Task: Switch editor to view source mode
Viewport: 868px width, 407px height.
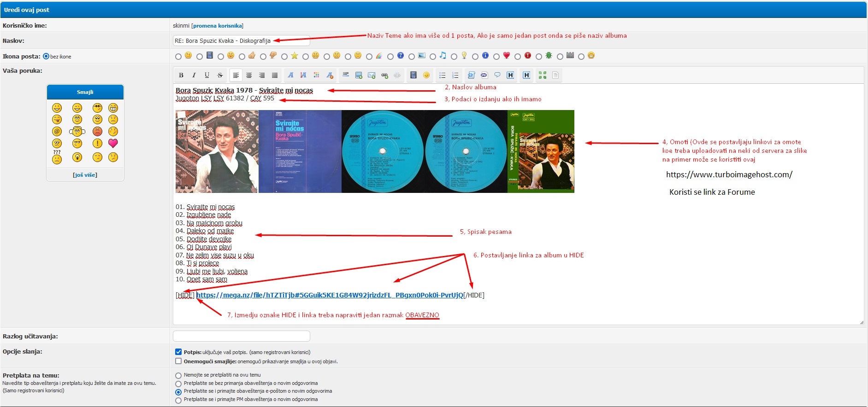Action: pyautogui.click(x=555, y=75)
